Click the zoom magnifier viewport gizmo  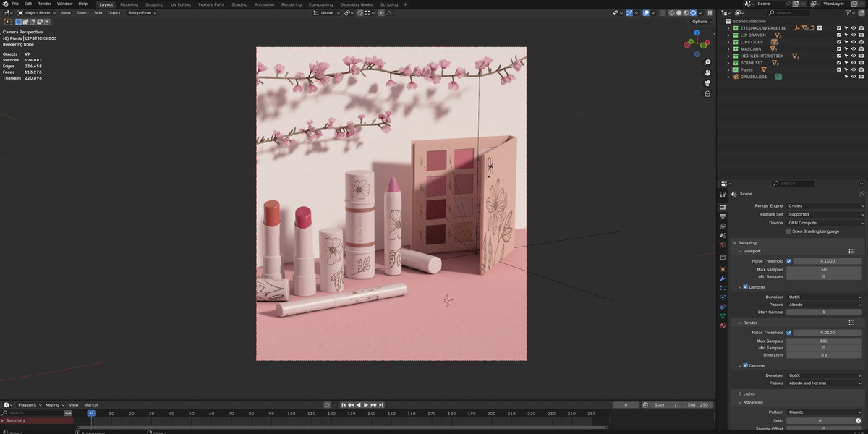click(707, 63)
